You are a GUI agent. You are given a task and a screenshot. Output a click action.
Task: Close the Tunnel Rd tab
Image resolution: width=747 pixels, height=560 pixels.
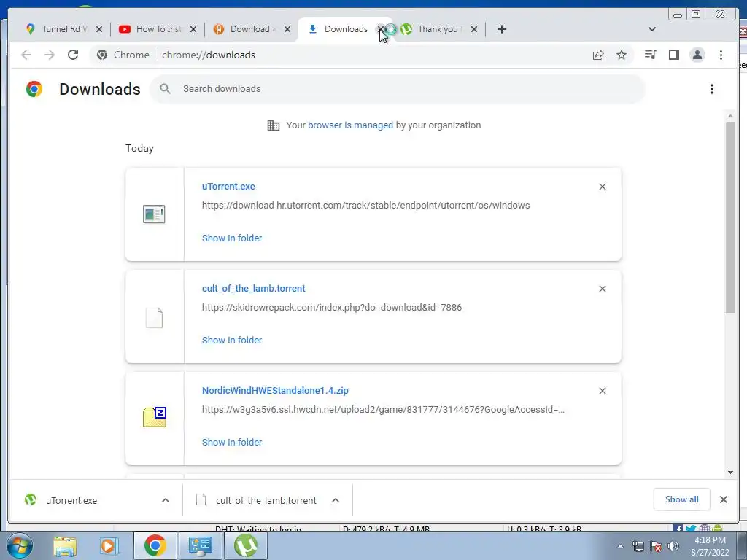click(99, 29)
